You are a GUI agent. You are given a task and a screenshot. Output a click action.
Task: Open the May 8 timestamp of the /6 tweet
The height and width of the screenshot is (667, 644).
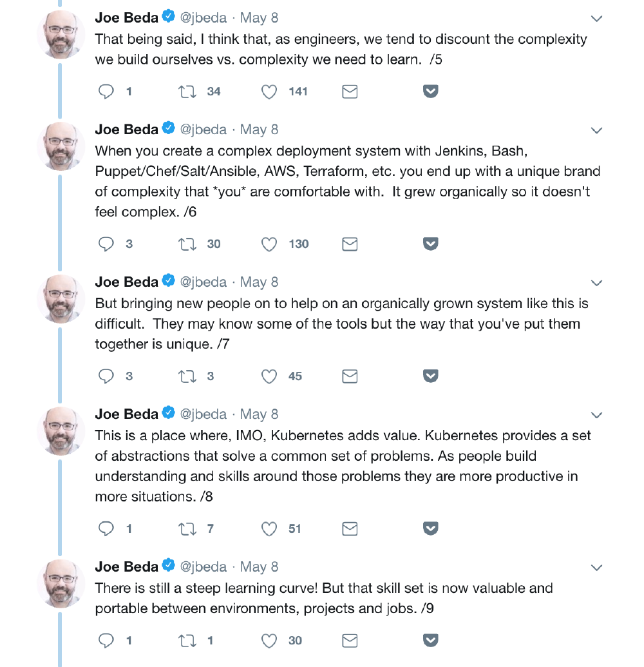click(259, 130)
